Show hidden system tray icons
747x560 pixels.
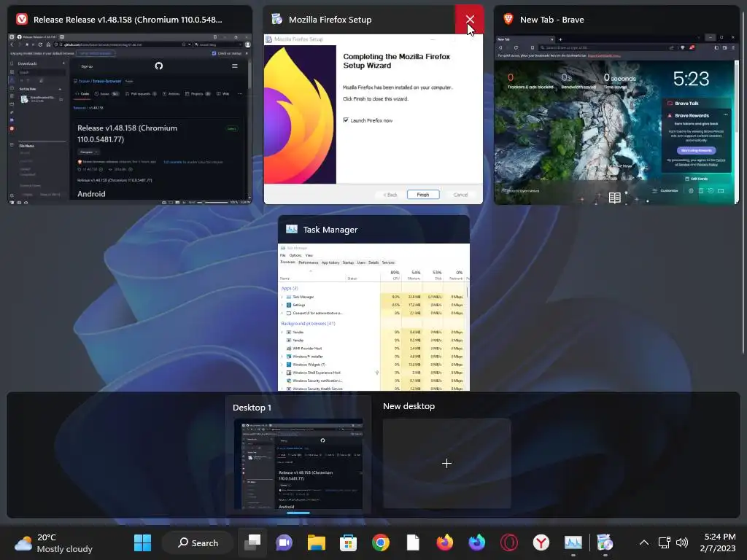pyautogui.click(x=643, y=542)
